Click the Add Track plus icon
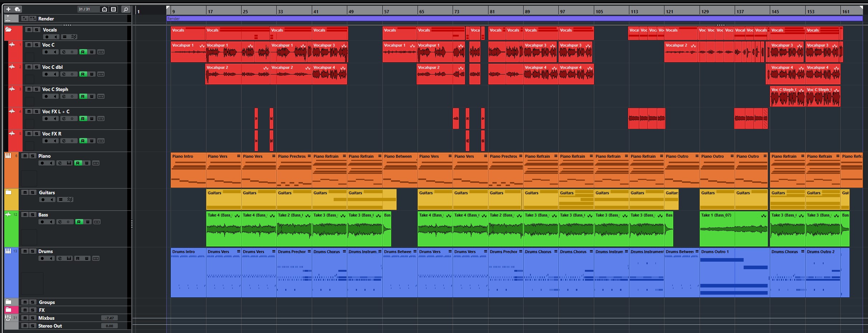868x333 pixels. (8, 9)
